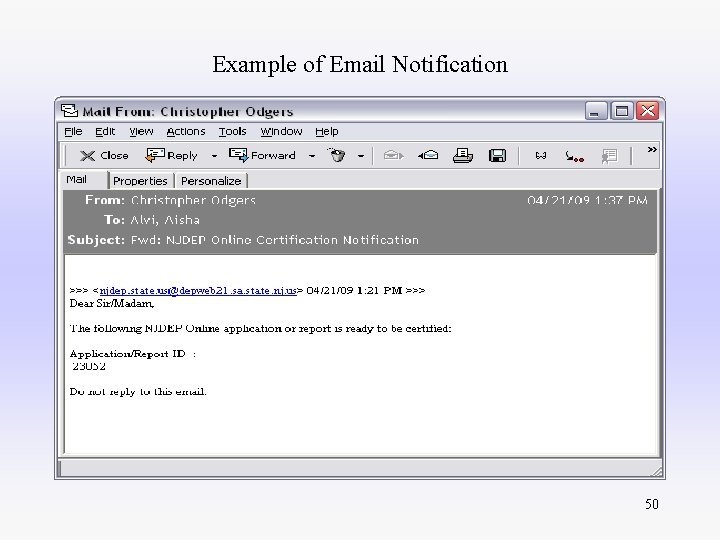Save message using floppy disk icon
The image size is (720, 540).
tap(497, 156)
